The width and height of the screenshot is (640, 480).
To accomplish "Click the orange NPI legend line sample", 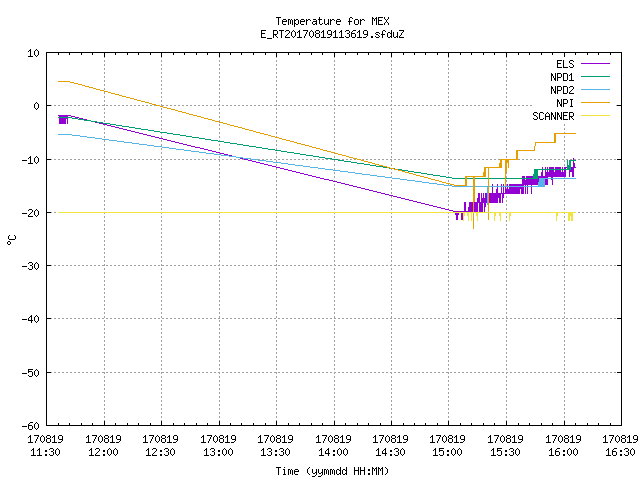I will pyautogui.click(x=595, y=103).
